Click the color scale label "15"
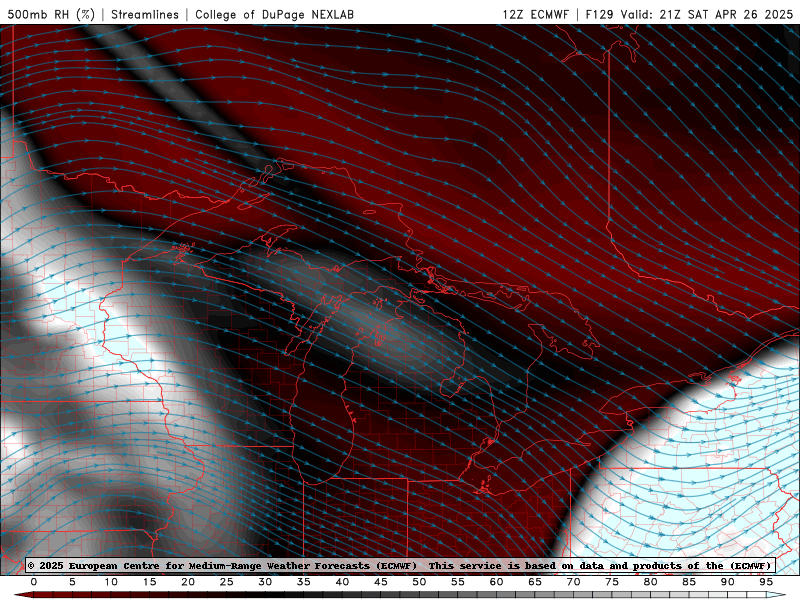Viewport: 800px width, 600px height. point(149,582)
